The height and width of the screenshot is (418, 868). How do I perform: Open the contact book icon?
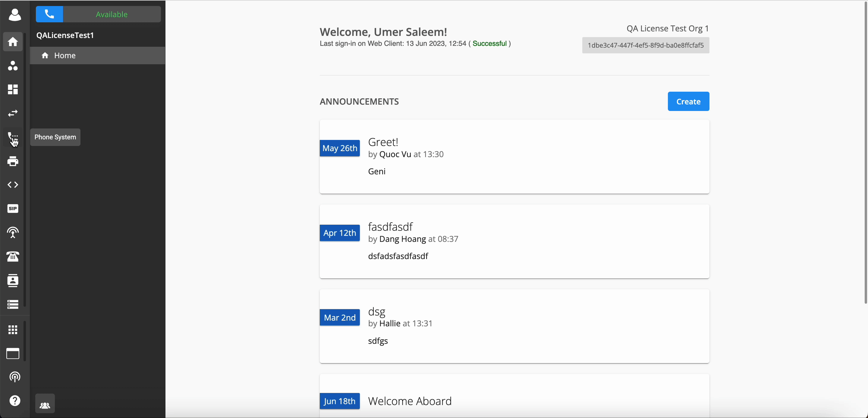tap(13, 280)
